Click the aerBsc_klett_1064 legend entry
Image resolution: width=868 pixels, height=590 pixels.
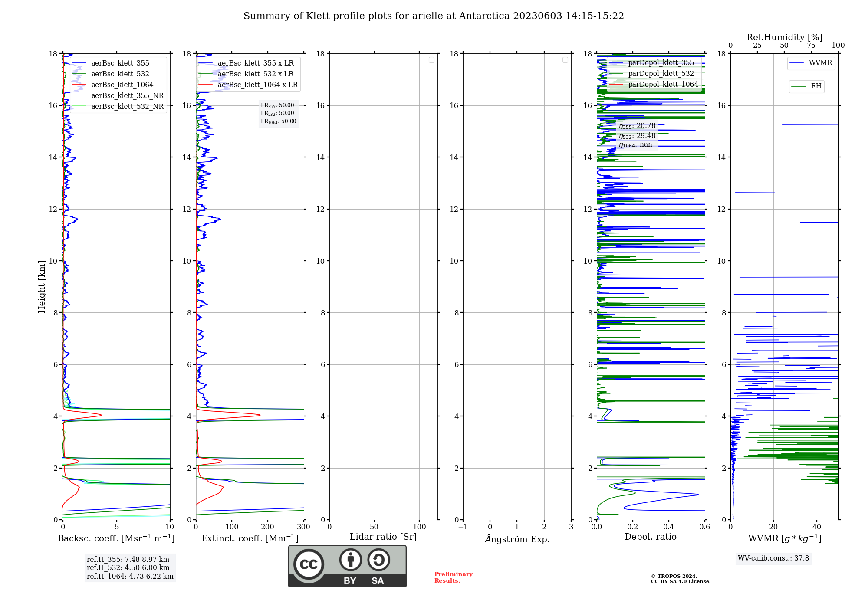coord(113,85)
